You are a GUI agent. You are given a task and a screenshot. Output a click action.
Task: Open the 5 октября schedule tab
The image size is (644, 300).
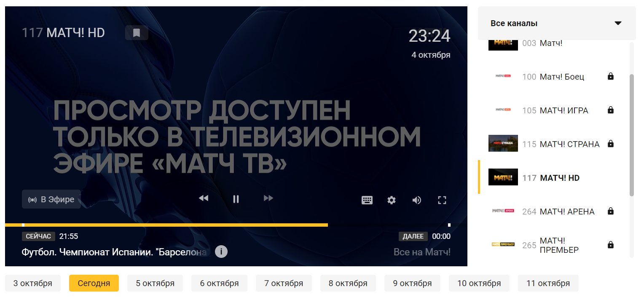pyautogui.click(x=155, y=283)
